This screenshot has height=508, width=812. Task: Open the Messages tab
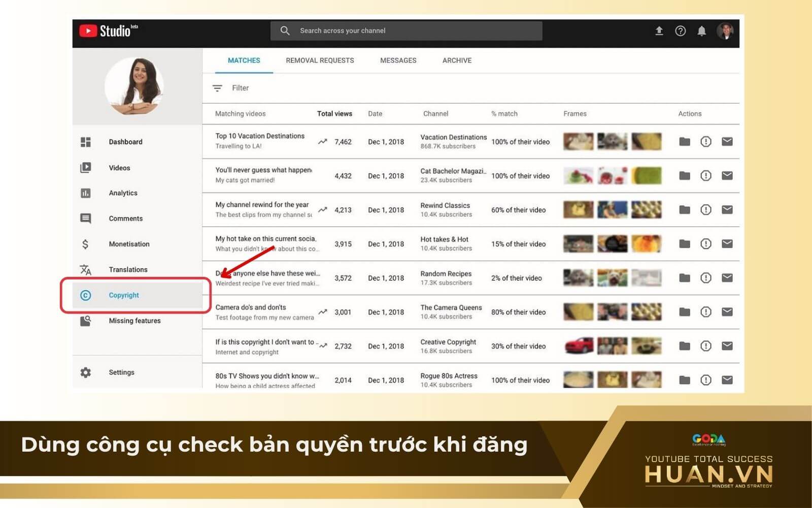(398, 60)
